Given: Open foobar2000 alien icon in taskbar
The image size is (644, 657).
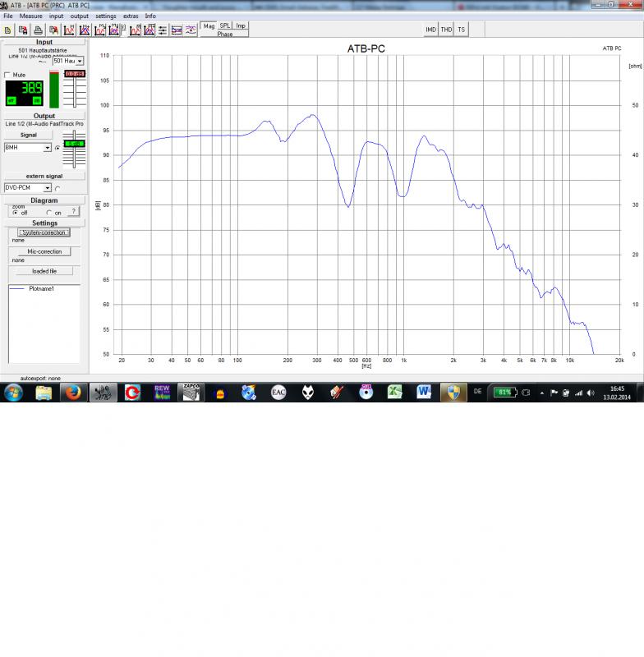Looking at the screenshot, I should [x=308, y=393].
